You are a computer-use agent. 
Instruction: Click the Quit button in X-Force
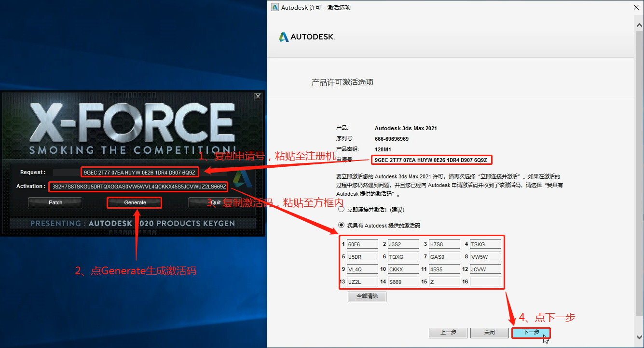[216, 202]
